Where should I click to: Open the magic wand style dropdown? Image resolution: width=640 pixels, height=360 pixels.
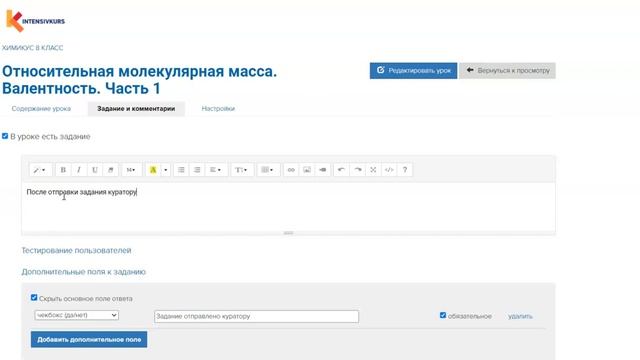tap(40, 170)
